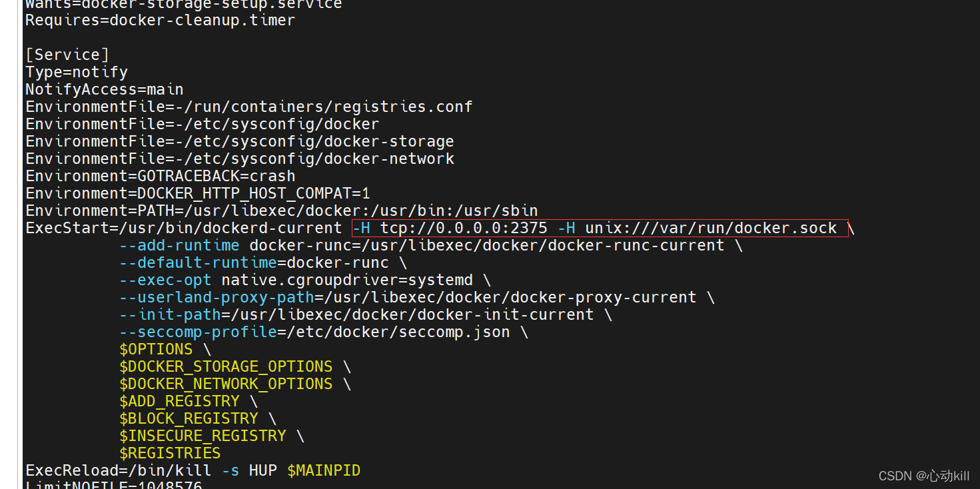Click unix:///var/run/docker.sock socket path

[x=711, y=228]
